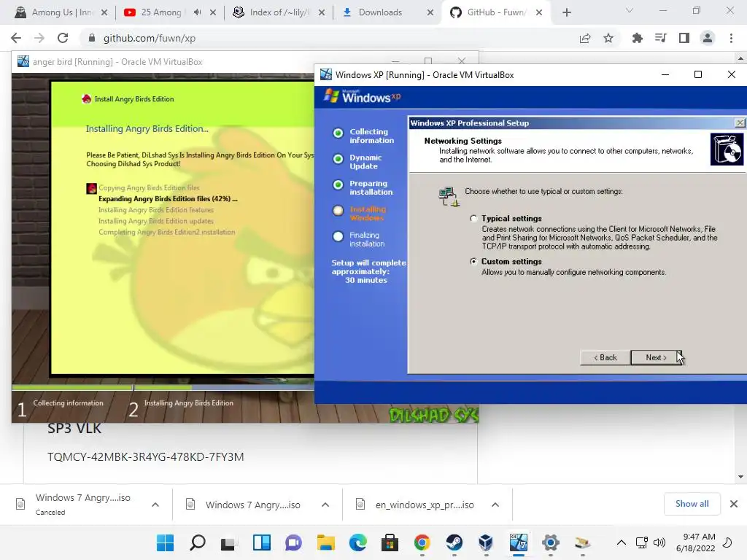
Task: Open Microsoft Store from the taskbar
Action: click(390, 542)
